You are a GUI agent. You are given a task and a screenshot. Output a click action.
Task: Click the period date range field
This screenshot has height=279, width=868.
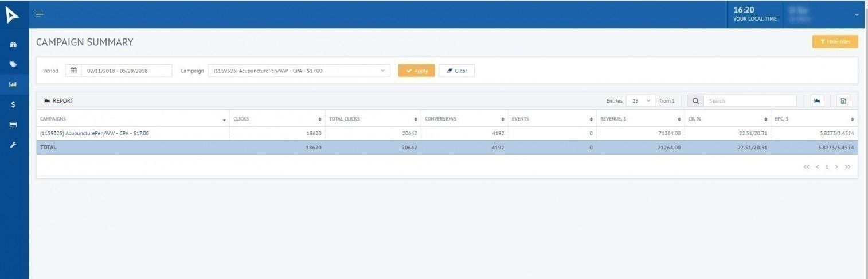tap(127, 71)
